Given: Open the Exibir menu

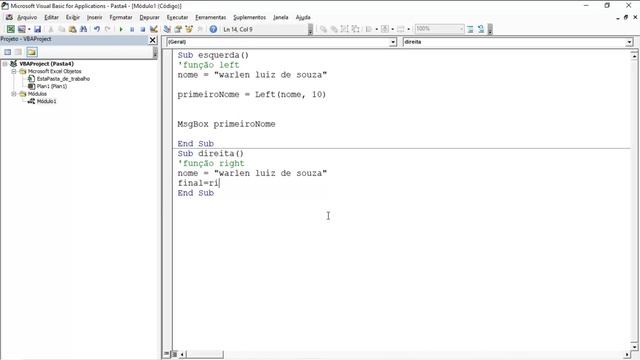Looking at the screenshot, I should click(x=73, y=17).
